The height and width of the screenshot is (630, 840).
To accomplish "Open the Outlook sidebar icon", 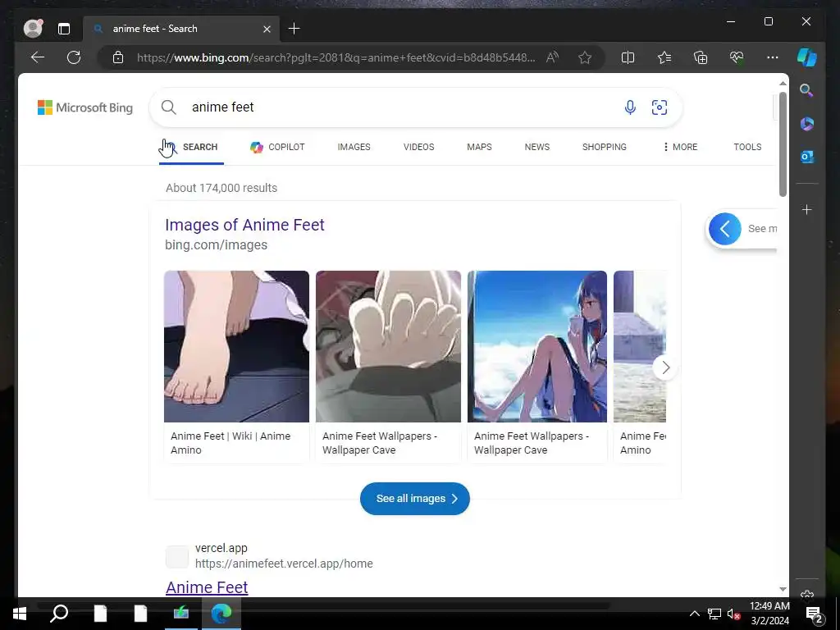I will tap(807, 157).
